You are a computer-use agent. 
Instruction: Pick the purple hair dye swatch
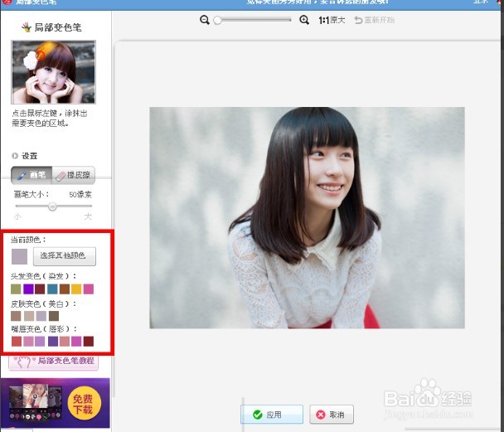tap(28, 289)
